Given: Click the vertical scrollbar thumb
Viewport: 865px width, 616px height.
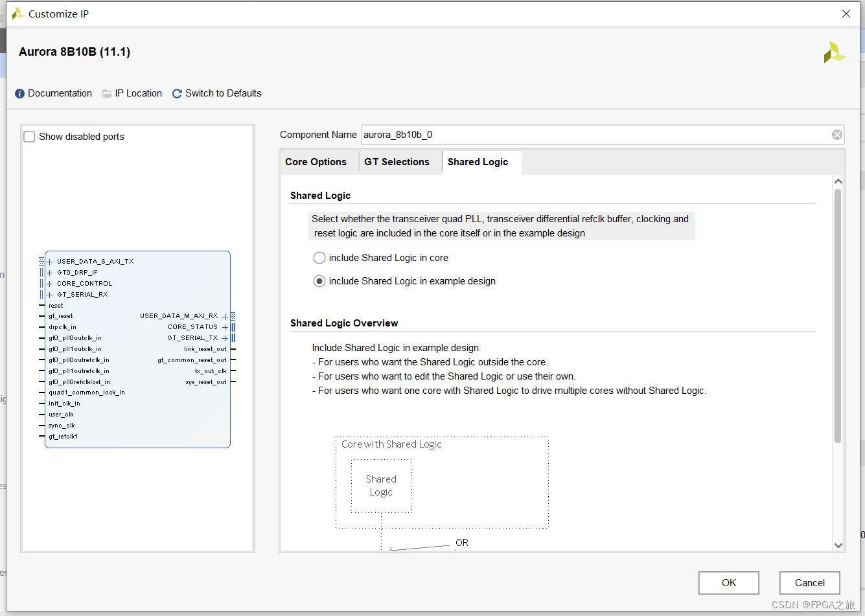Looking at the screenshot, I should pyautogui.click(x=838, y=316).
